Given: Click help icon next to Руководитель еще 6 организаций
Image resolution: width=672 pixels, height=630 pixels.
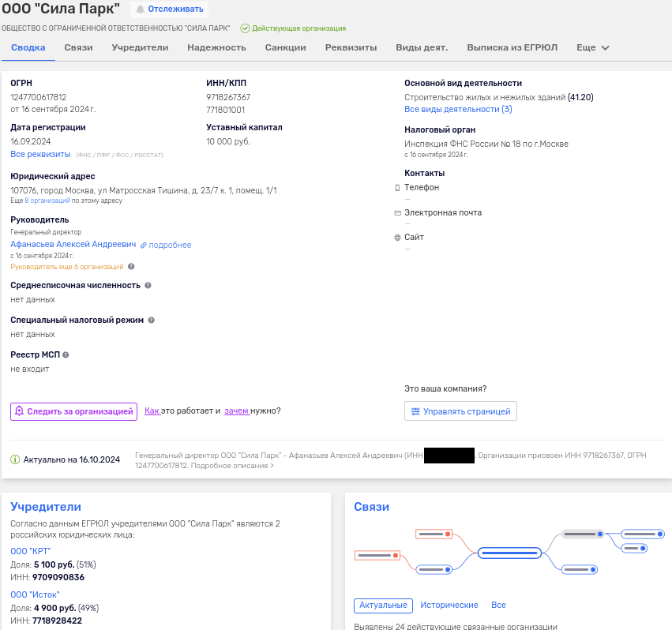Looking at the screenshot, I should [x=131, y=267].
